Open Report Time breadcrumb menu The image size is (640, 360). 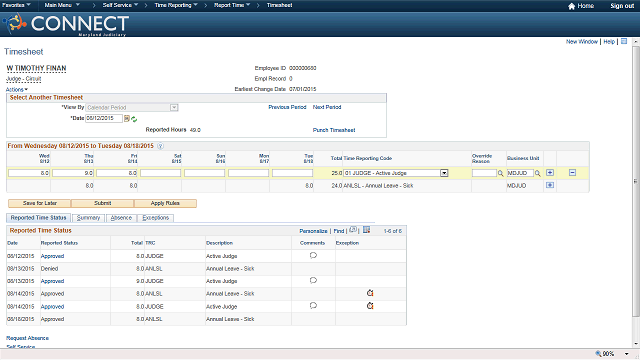pyautogui.click(x=232, y=5)
